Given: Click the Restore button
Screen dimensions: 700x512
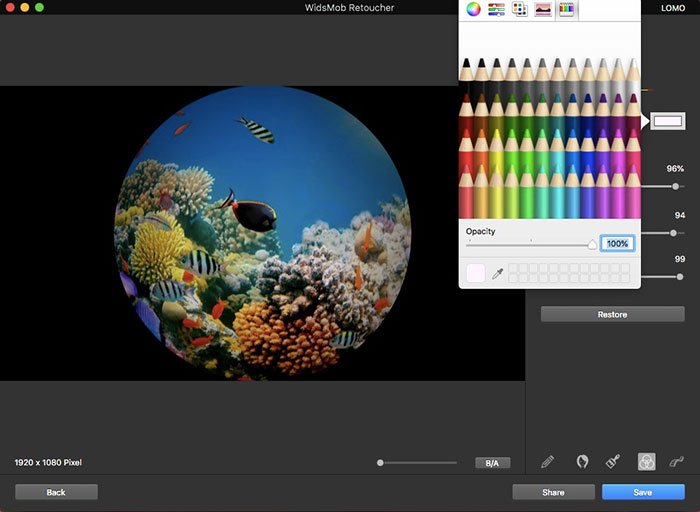Looking at the screenshot, I should coord(612,314).
